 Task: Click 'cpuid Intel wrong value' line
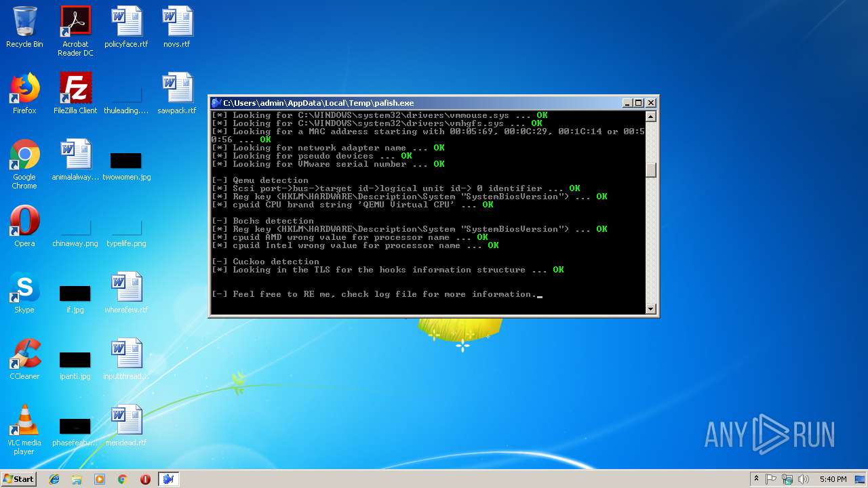(x=355, y=245)
